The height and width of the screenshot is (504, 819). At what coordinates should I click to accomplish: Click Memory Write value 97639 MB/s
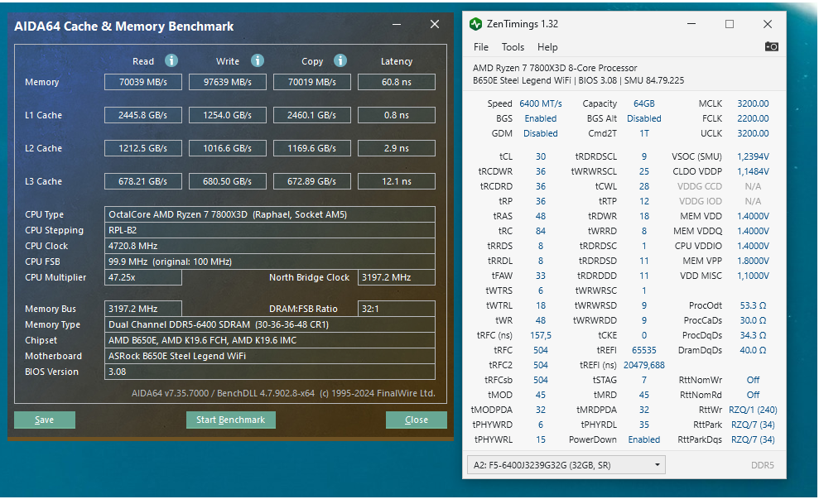click(228, 82)
